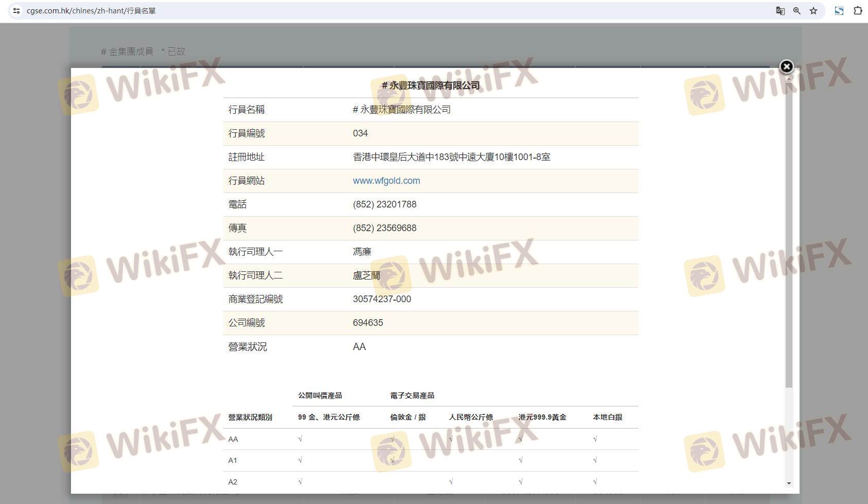Click the 人民幣公斤條 column header
The height and width of the screenshot is (504, 868).
(471, 417)
